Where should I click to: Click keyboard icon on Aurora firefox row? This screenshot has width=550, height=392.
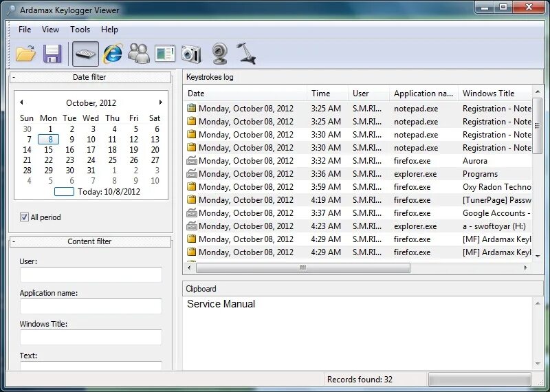[x=192, y=161]
